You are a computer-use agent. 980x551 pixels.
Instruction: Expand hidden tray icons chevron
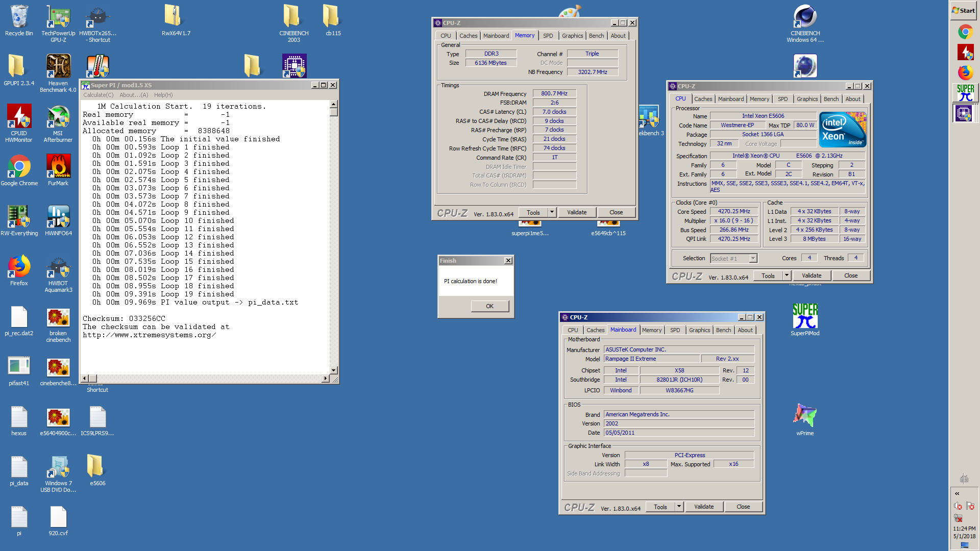tap(957, 493)
